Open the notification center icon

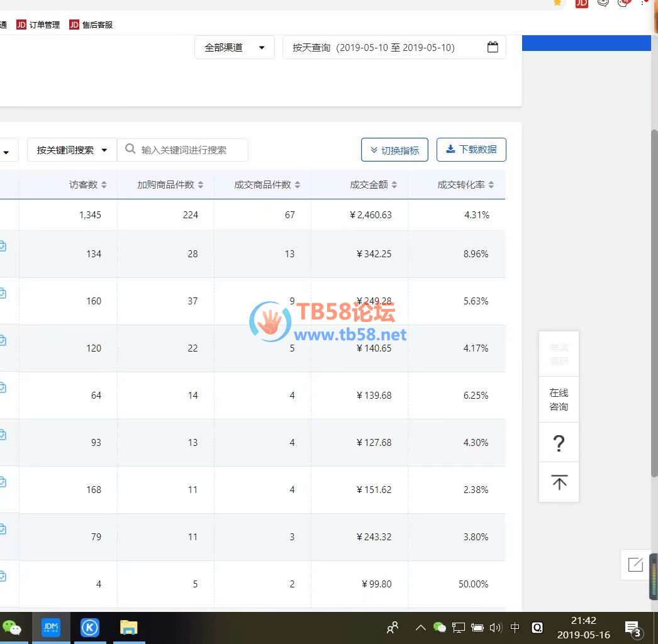(632, 627)
